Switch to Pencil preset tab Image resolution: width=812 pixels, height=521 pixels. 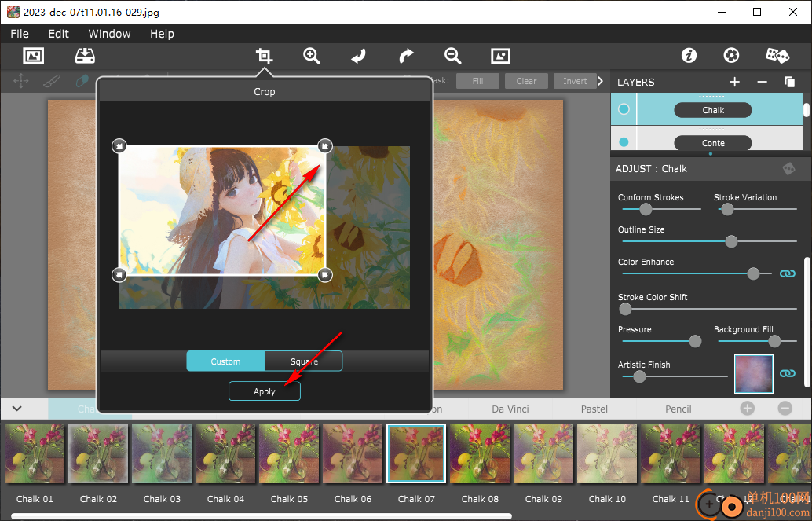[x=678, y=409]
